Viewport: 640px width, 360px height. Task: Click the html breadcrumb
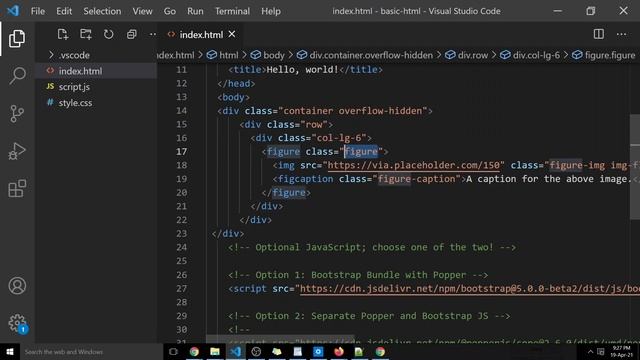click(223, 55)
